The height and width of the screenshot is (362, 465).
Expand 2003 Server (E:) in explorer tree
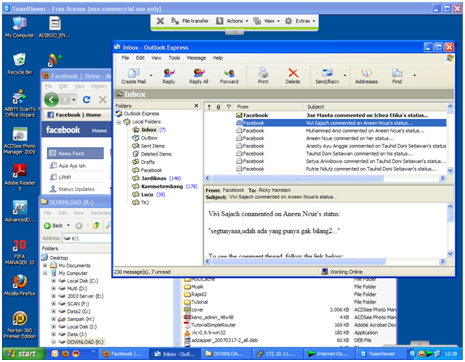tap(53, 296)
